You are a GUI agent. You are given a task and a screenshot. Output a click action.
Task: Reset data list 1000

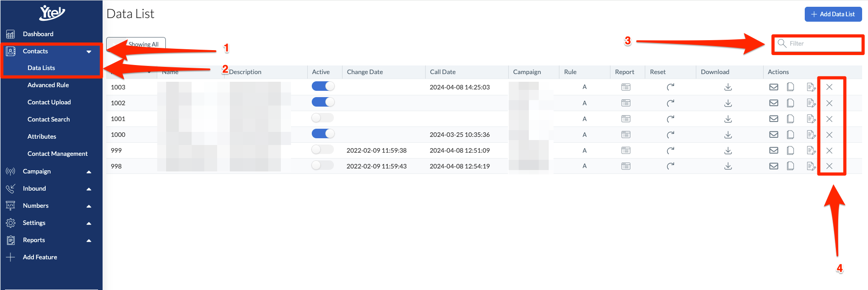coord(671,135)
